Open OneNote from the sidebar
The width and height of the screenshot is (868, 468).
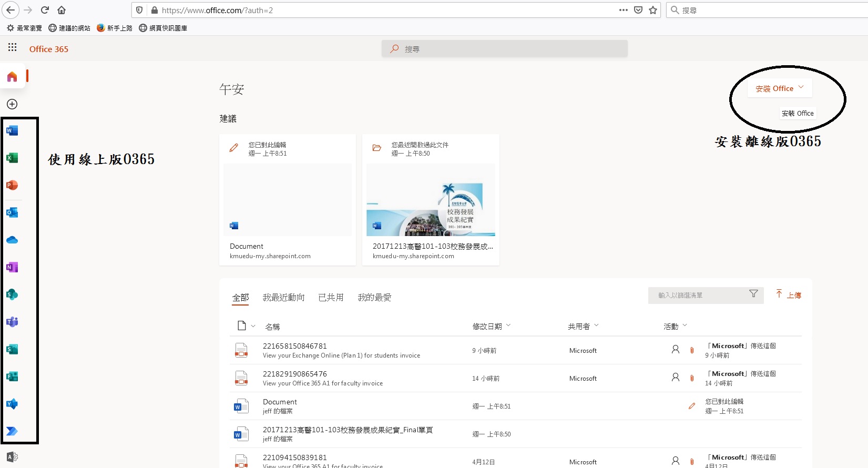tap(12, 267)
